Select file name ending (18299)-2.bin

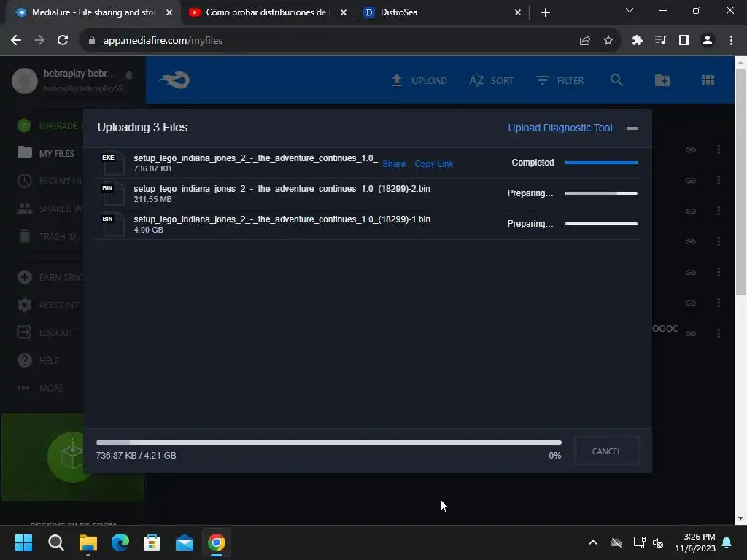pyautogui.click(x=282, y=189)
